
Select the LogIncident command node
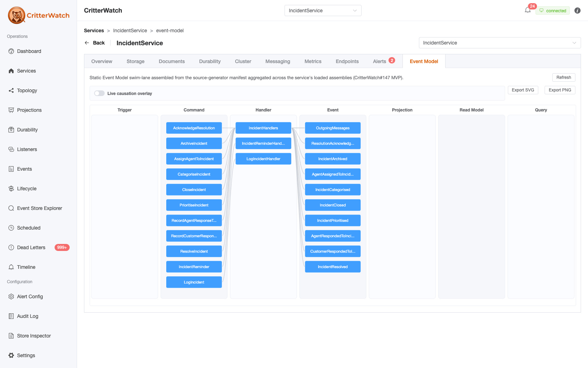194,282
